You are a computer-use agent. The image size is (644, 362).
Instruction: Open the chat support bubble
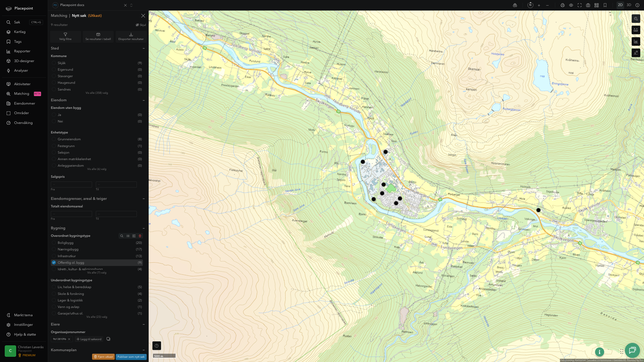coord(632,350)
